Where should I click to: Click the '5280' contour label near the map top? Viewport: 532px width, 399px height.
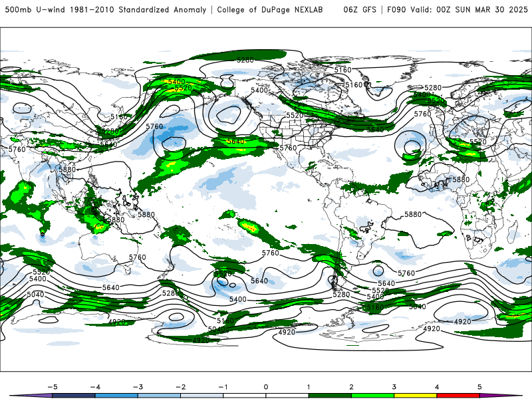pyautogui.click(x=245, y=60)
